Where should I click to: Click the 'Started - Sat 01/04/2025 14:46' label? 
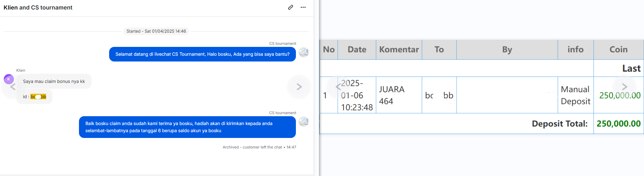(x=156, y=31)
